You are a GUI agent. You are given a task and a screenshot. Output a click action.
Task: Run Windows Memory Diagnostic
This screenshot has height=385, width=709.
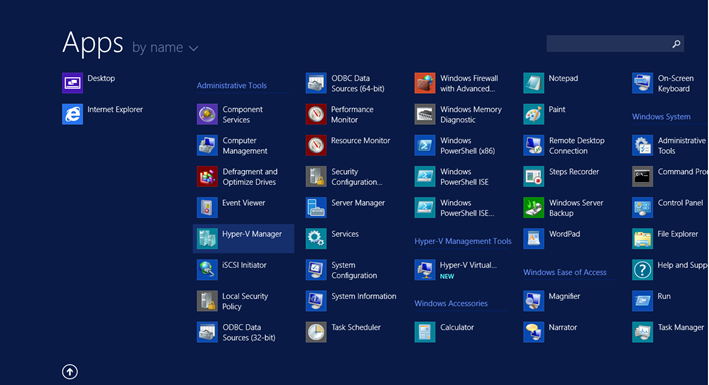point(458,114)
